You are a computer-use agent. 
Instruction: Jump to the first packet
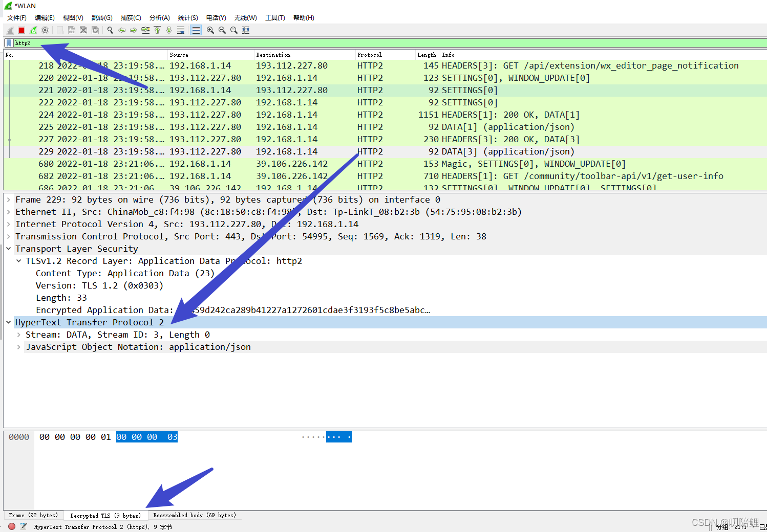click(157, 30)
